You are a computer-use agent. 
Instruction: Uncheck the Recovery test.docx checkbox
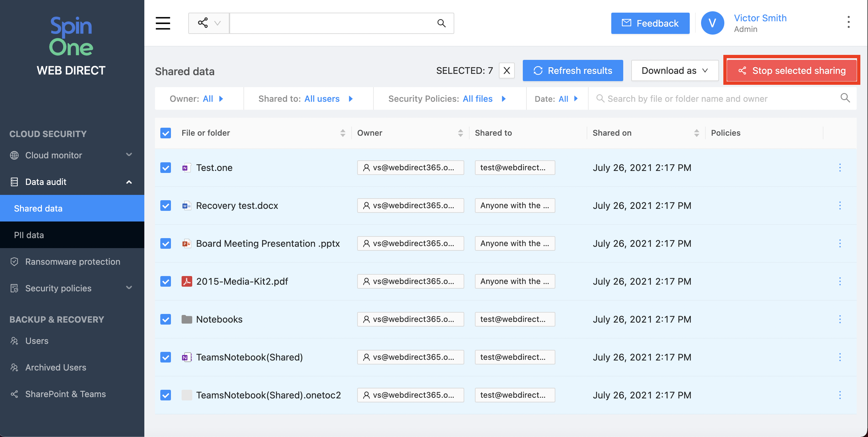[165, 206]
